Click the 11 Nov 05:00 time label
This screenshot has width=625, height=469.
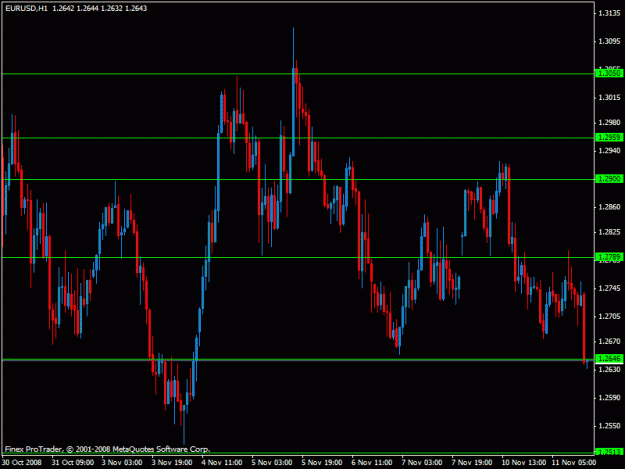click(574, 463)
